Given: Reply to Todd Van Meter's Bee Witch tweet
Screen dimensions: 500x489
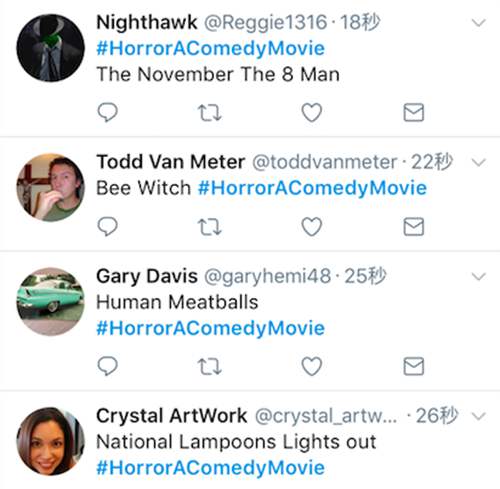Looking at the screenshot, I should (x=107, y=227).
